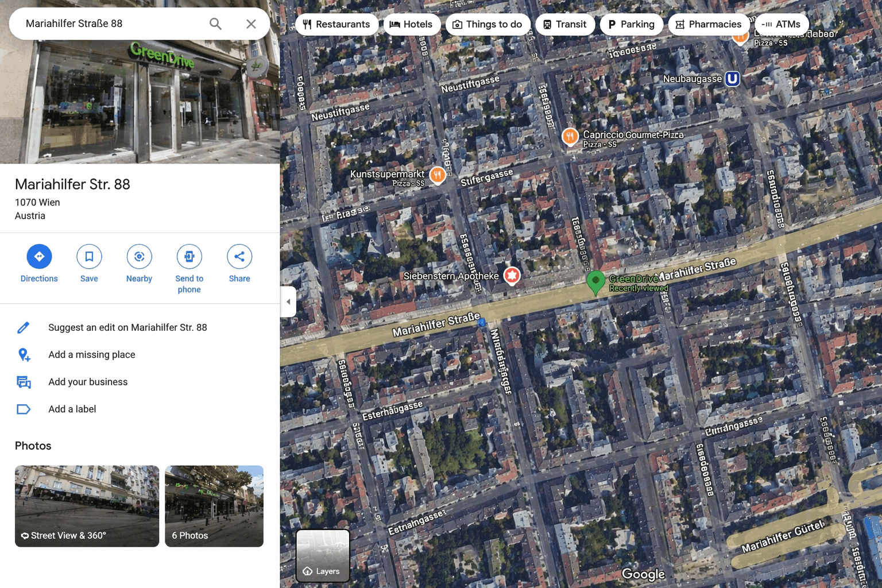882x588 pixels.
Task: Show Hotels on the map
Action: pos(412,24)
